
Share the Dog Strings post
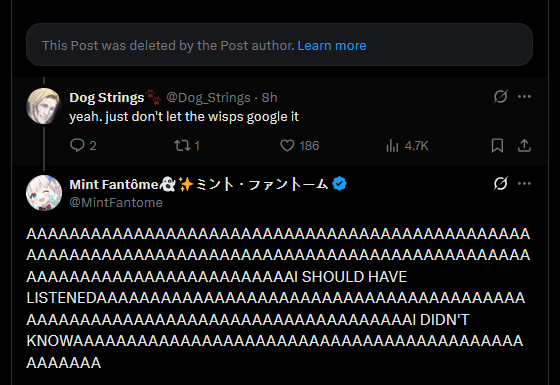(524, 145)
